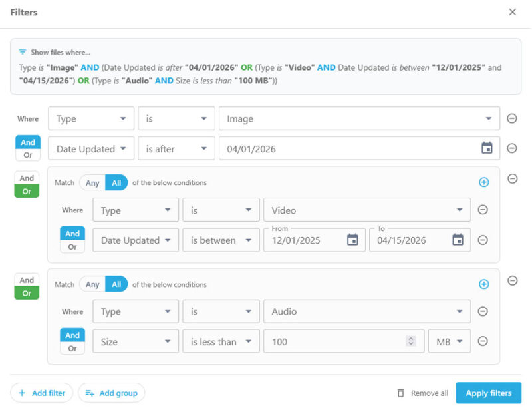Set Audio group operator to And

(x=27, y=280)
